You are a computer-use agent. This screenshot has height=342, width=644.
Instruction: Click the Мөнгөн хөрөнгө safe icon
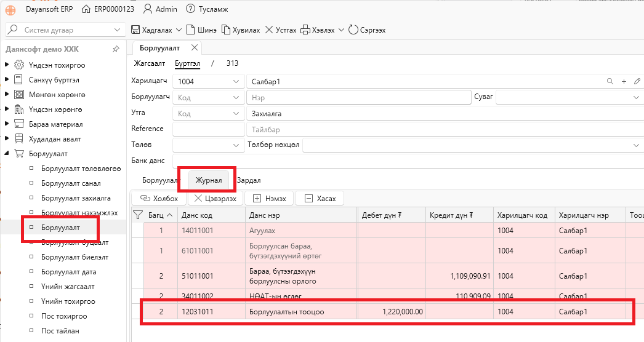click(19, 95)
